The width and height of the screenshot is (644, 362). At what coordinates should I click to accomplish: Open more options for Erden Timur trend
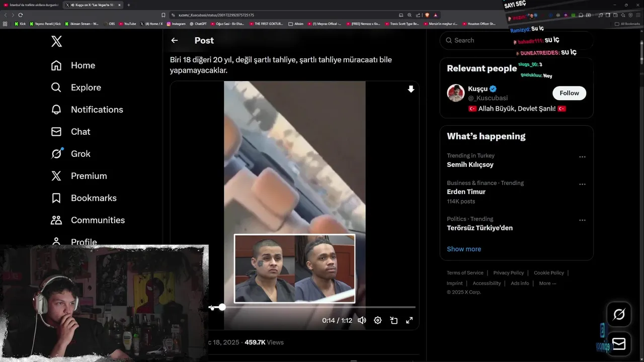point(582,184)
